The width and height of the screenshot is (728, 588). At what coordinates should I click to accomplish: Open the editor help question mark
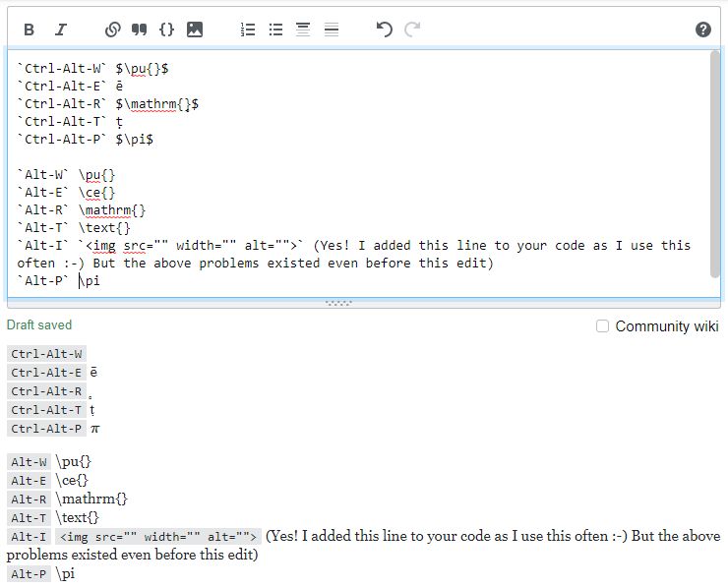[703, 29]
